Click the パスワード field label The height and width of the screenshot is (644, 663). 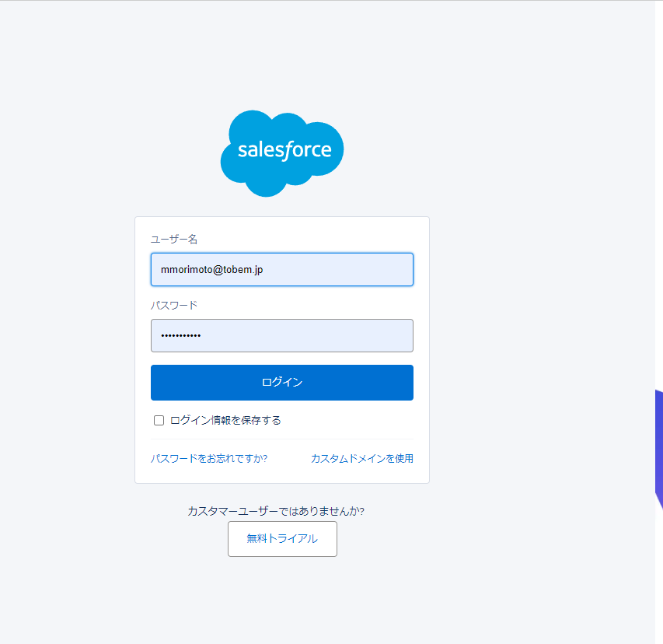pyautogui.click(x=174, y=306)
